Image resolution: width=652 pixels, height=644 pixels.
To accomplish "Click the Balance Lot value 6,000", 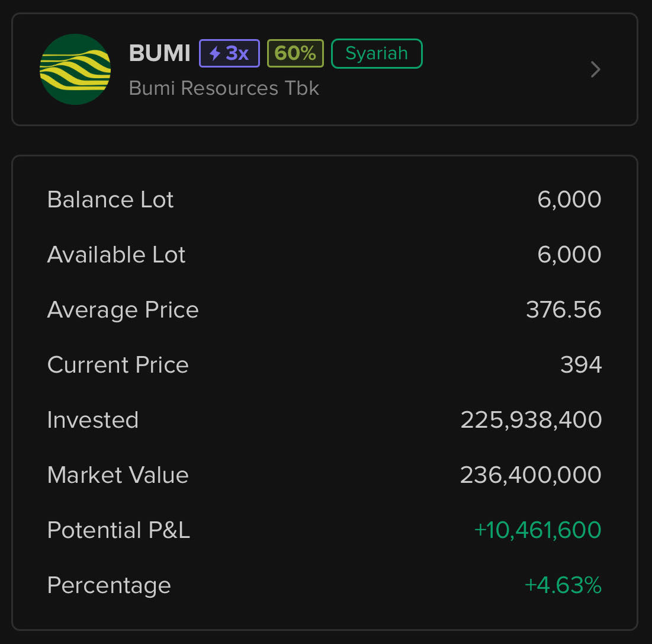I will pos(569,200).
